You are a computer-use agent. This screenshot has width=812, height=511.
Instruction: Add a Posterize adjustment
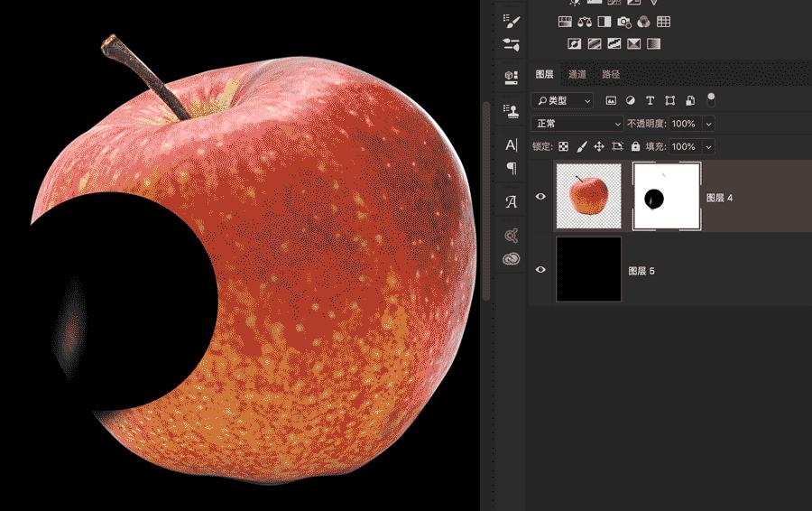point(595,43)
